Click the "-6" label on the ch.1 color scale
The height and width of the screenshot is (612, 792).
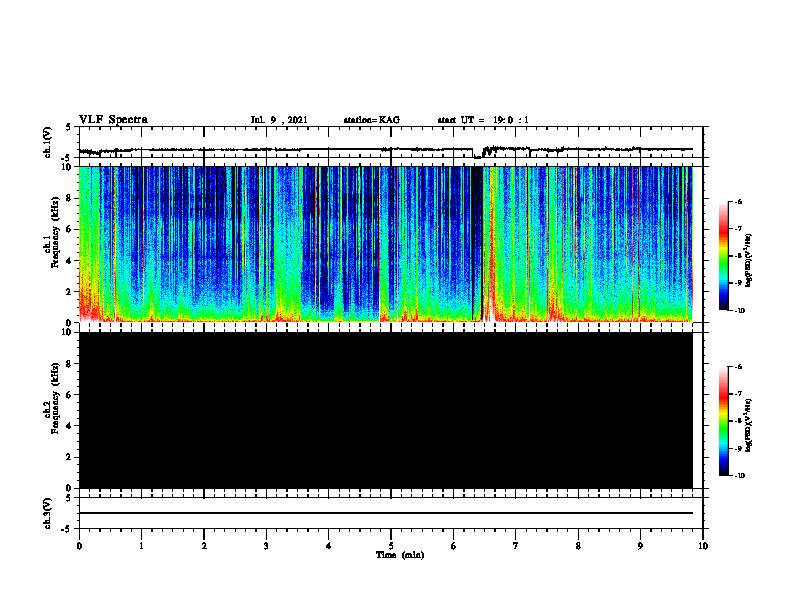click(x=738, y=201)
